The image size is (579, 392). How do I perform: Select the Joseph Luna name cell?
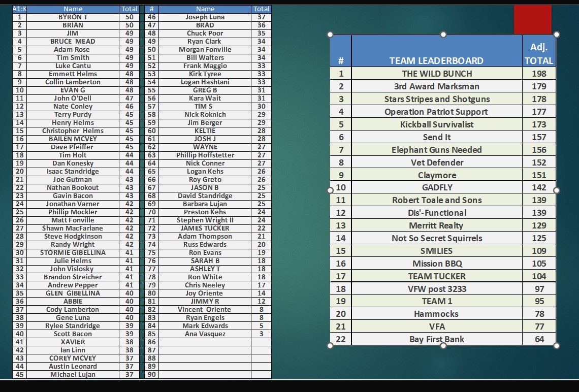click(205, 17)
